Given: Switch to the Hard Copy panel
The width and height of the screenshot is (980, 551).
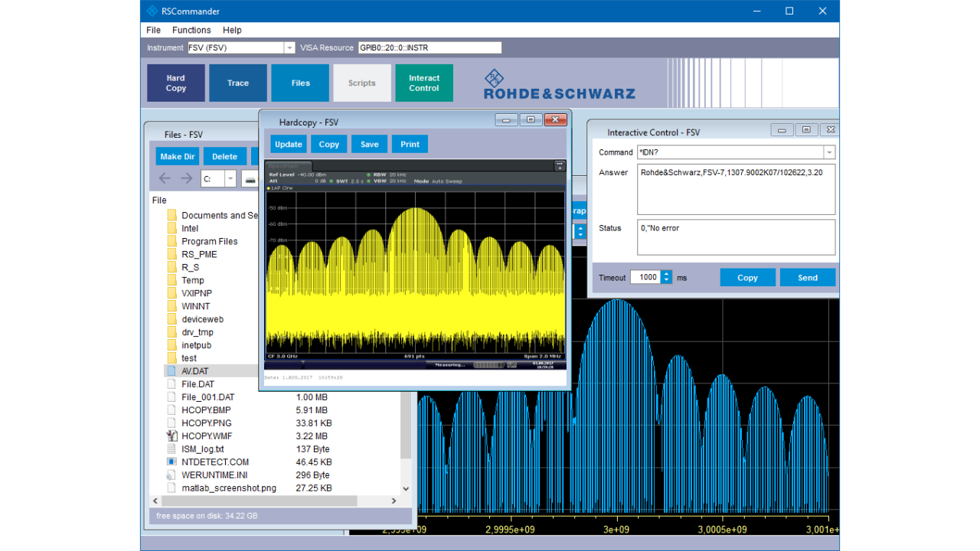Looking at the screenshot, I should (x=176, y=83).
